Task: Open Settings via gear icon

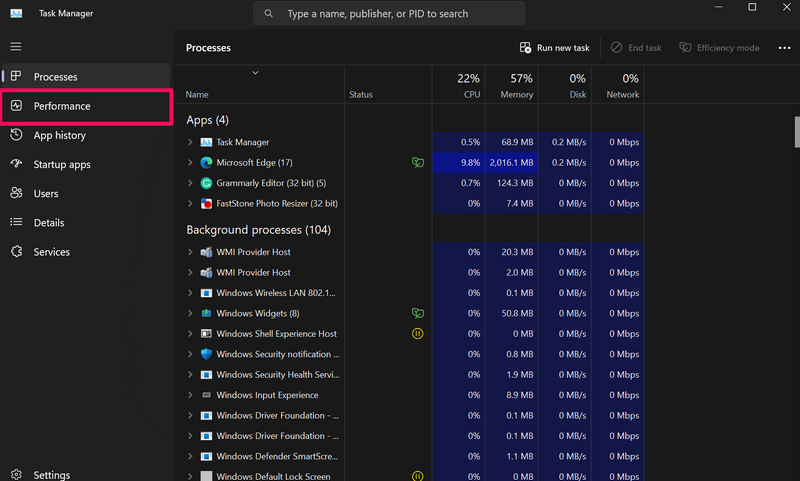Action: (16, 475)
